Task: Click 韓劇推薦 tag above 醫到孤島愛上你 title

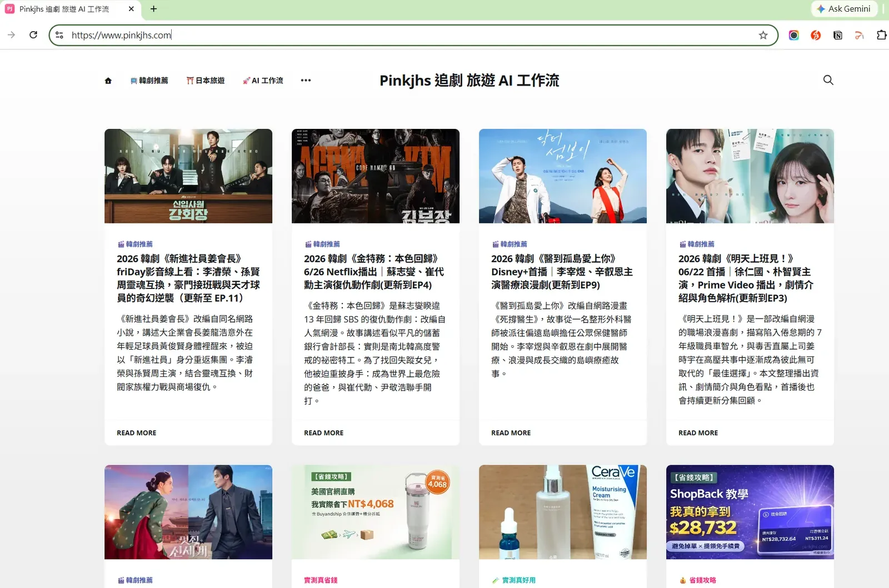Action: (510, 244)
